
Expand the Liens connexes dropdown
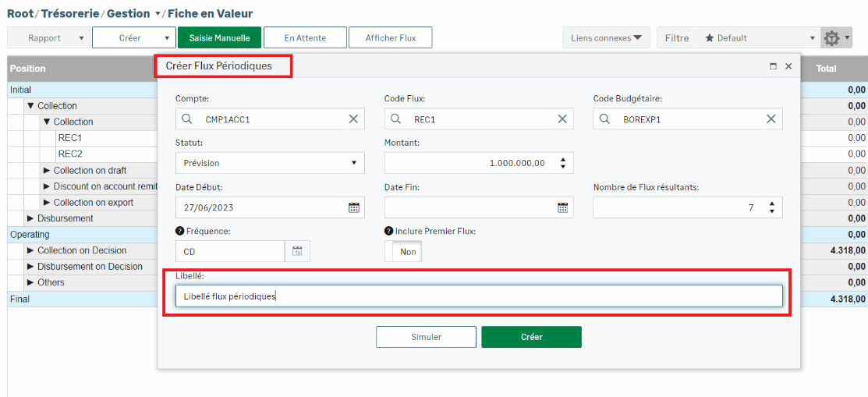[x=606, y=37]
